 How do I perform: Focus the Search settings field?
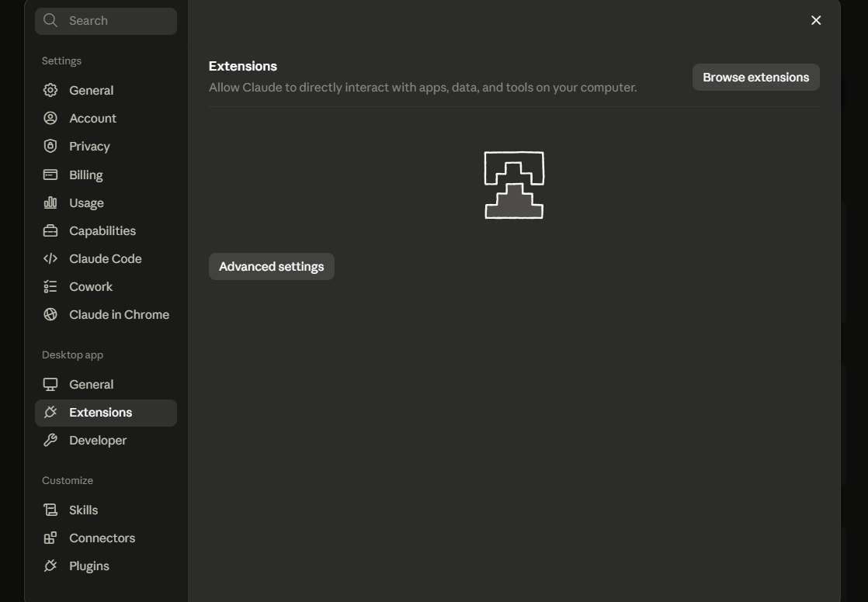[106, 21]
